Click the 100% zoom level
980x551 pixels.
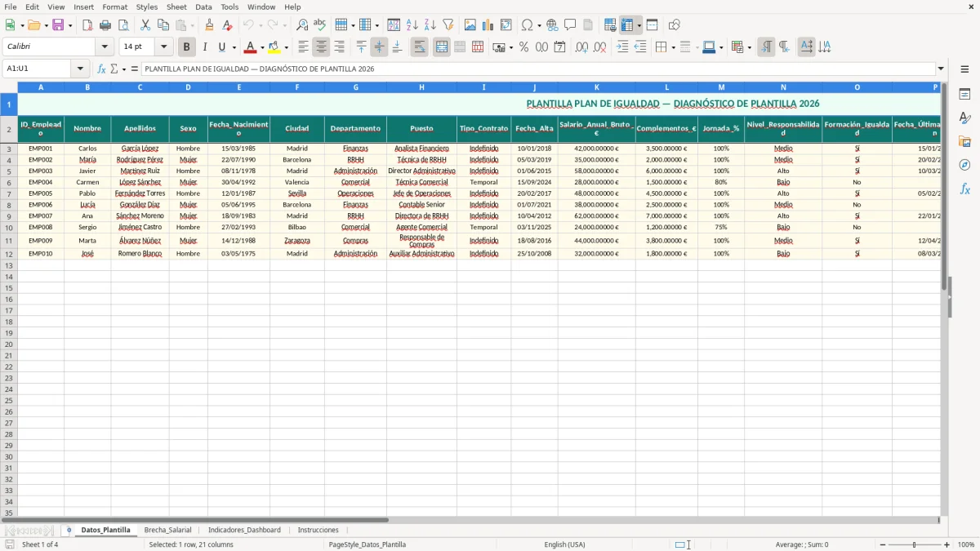click(x=966, y=544)
